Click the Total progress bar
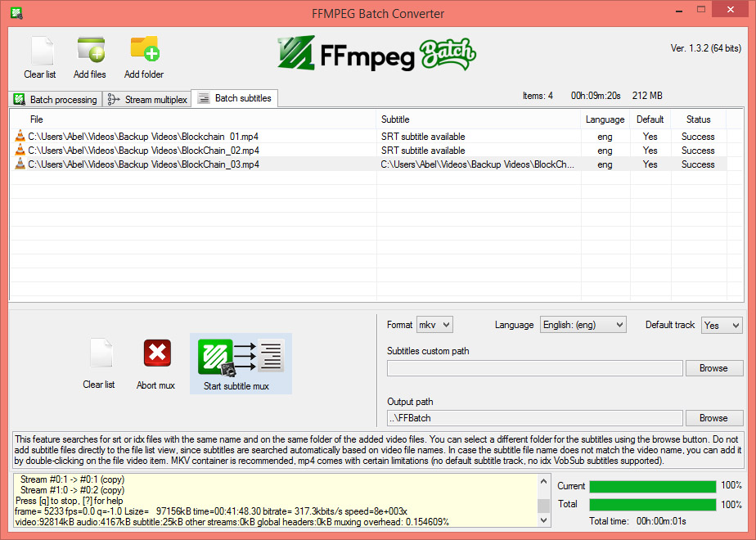 [652, 504]
